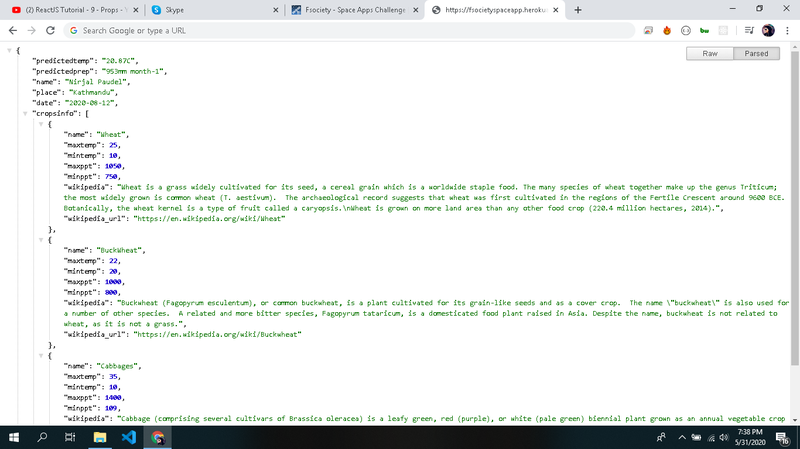800x449 pixels.
Task: Show the Parsed JSON view
Action: [x=756, y=54]
